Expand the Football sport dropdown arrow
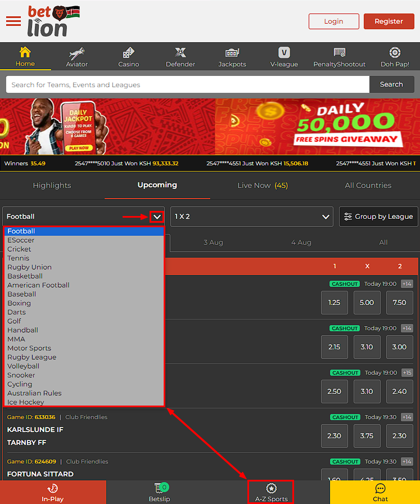The width and height of the screenshot is (420, 504). 157,217
